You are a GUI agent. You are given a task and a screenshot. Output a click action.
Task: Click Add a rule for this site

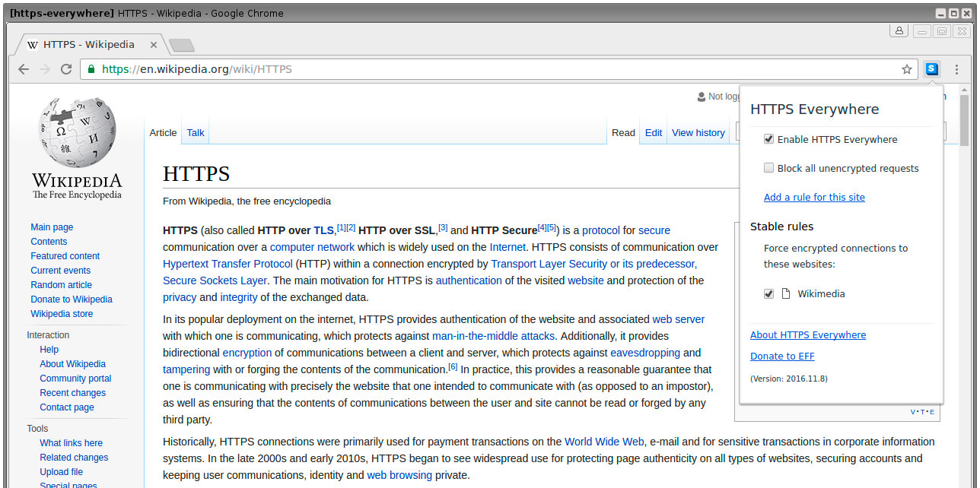pyautogui.click(x=814, y=198)
